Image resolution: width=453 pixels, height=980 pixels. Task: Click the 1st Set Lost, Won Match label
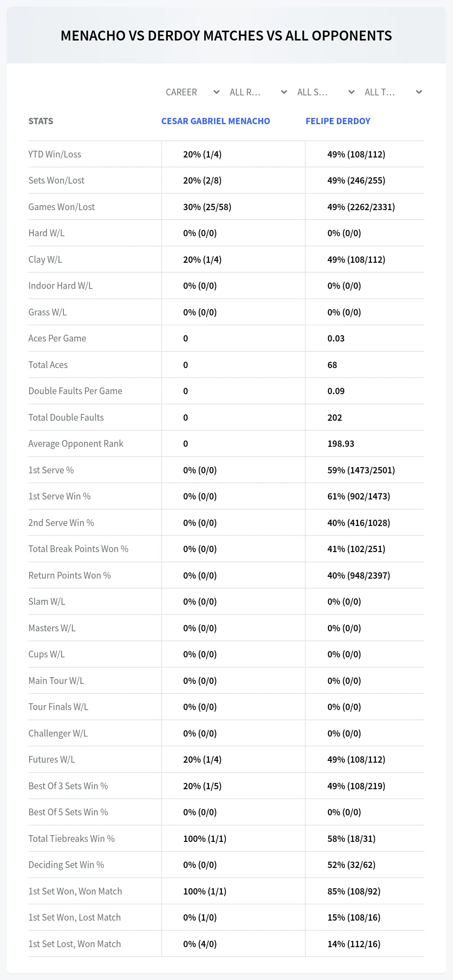75,944
